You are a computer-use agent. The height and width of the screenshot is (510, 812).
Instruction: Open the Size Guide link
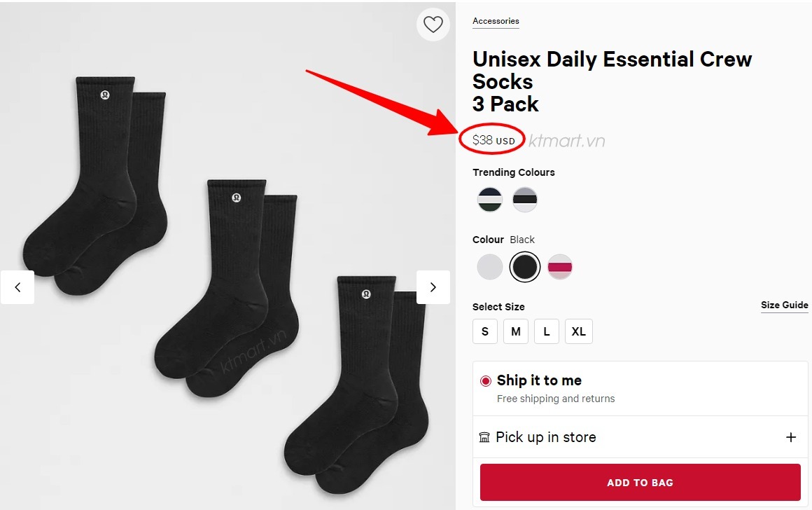[784, 305]
